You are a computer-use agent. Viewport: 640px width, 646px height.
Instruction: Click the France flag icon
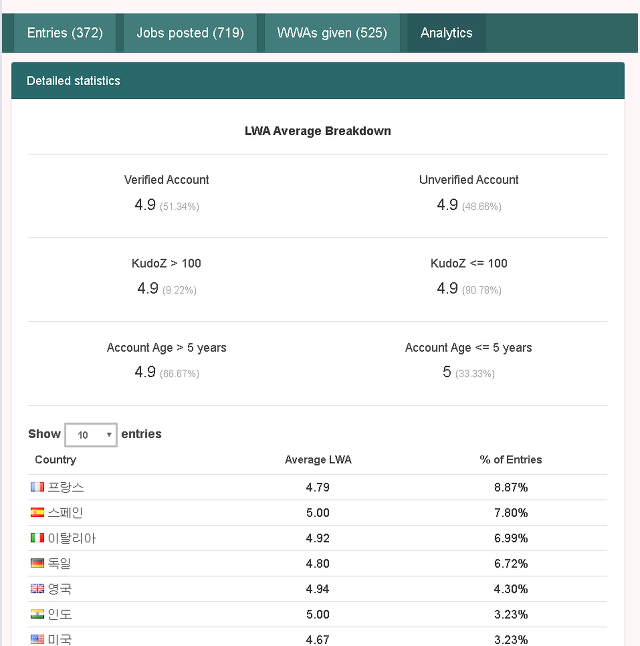(37, 487)
